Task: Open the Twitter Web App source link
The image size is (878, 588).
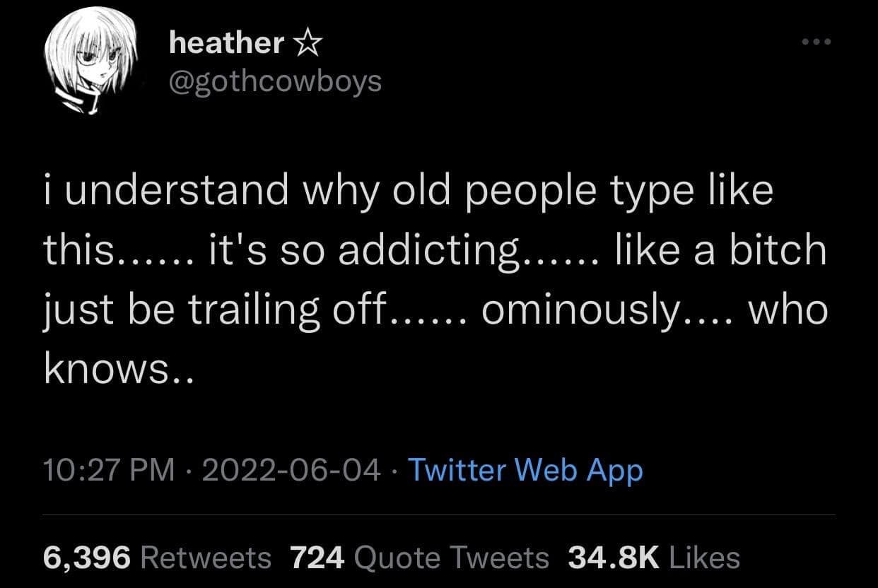Action: pyautogui.click(x=525, y=469)
